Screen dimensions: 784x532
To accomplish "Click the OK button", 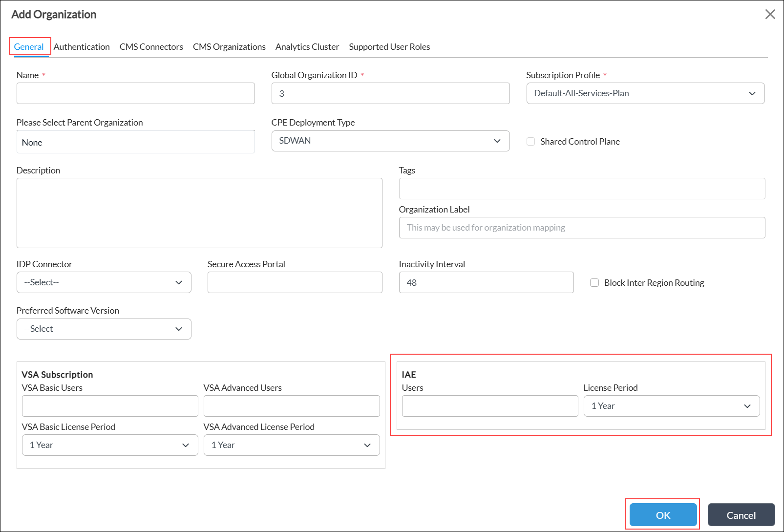I will pos(663,515).
